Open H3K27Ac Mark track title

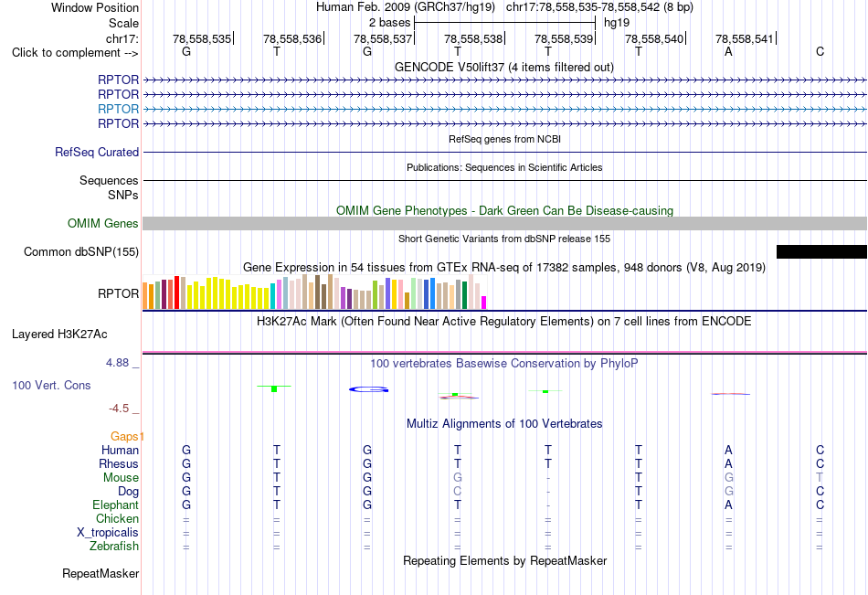(503, 322)
